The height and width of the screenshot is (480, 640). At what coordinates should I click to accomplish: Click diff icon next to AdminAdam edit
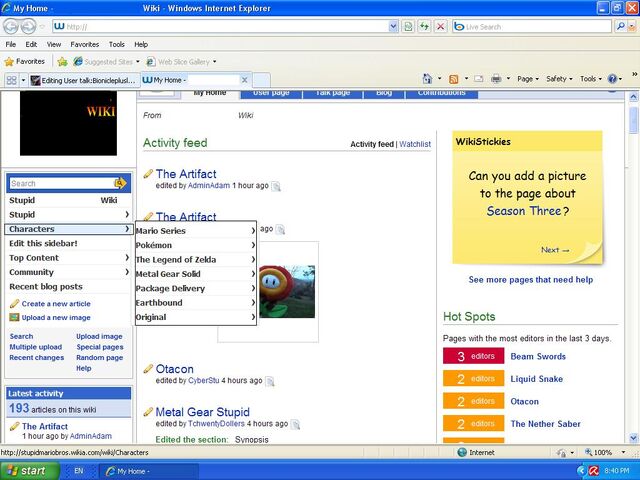pos(276,187)
